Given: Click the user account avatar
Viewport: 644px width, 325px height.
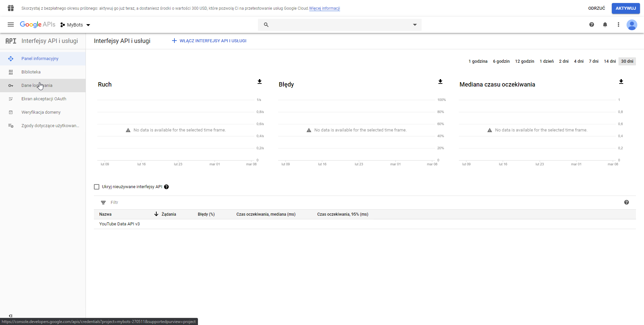Looking at the screenshot, I should (632, 25).
